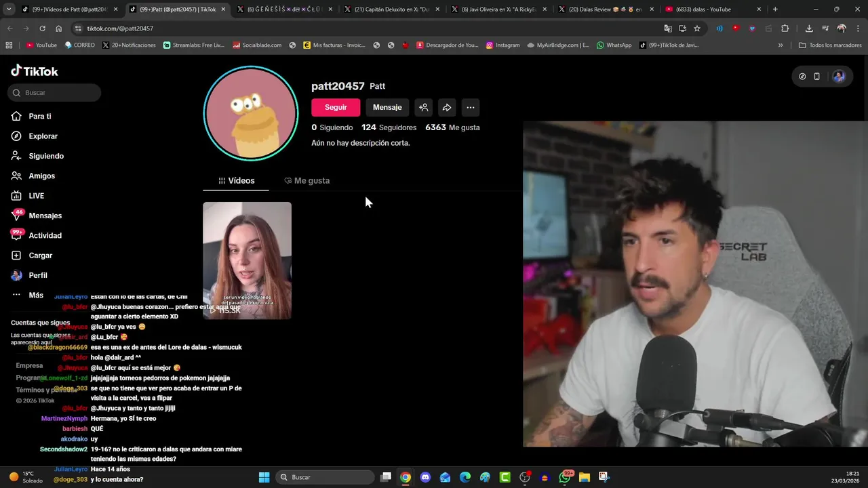
Task: Open Términos y políticas footer link
Action: pos(46,390)
